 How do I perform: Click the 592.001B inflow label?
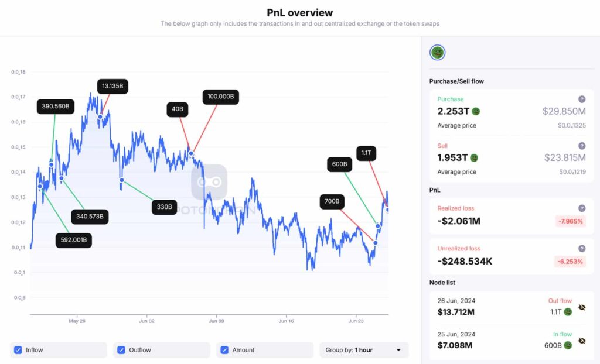coord(74,240)
